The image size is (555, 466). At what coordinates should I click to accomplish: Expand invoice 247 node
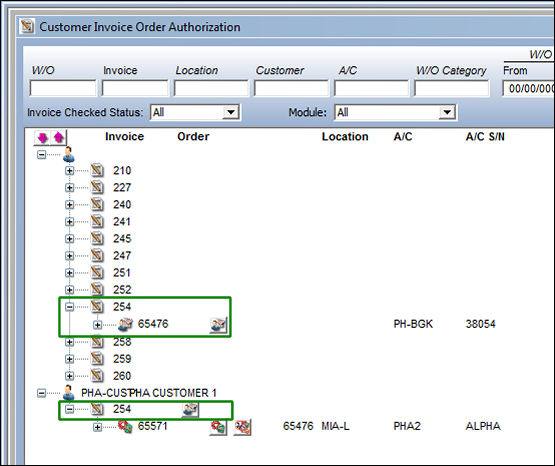coord(69,255)
